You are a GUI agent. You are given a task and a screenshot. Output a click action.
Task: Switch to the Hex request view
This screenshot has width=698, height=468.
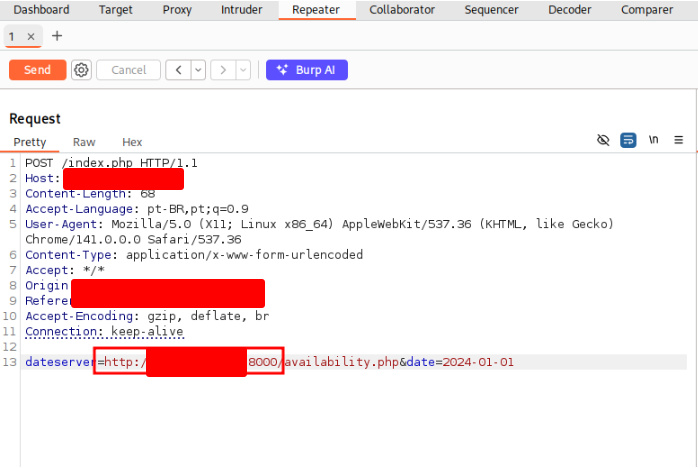[132, 143]
